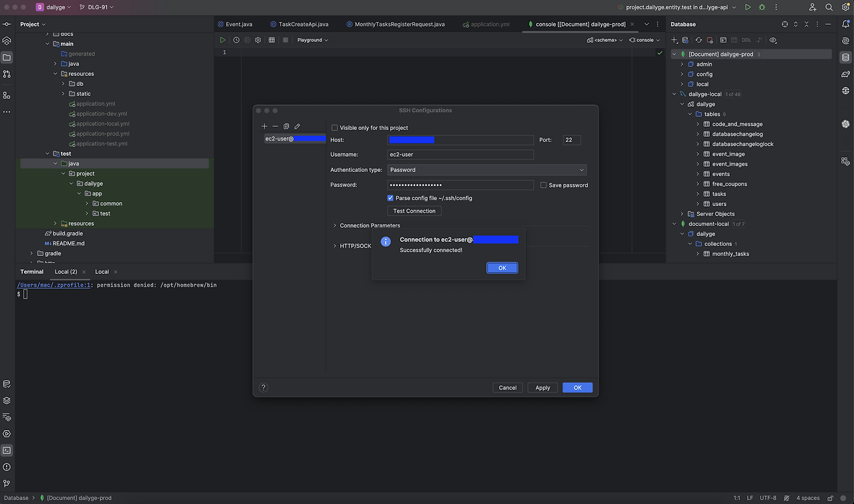Screen dimensions: 854x504
Task: Check the Save password checkbox
Action: coord(544,185)
